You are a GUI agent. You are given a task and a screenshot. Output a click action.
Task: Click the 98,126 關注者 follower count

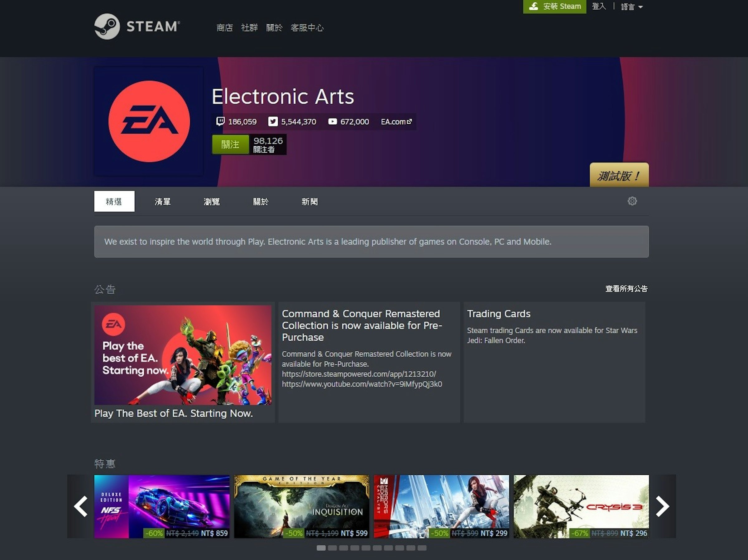(x=268, y=145)
